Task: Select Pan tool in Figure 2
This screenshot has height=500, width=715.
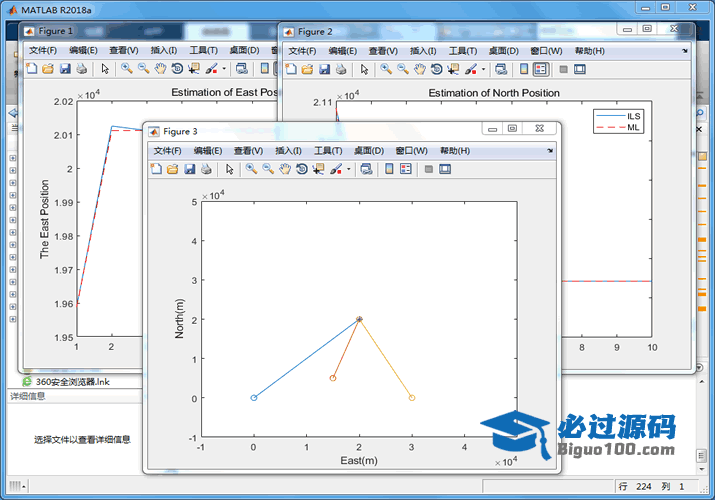Action: click(x=420, y=69)
